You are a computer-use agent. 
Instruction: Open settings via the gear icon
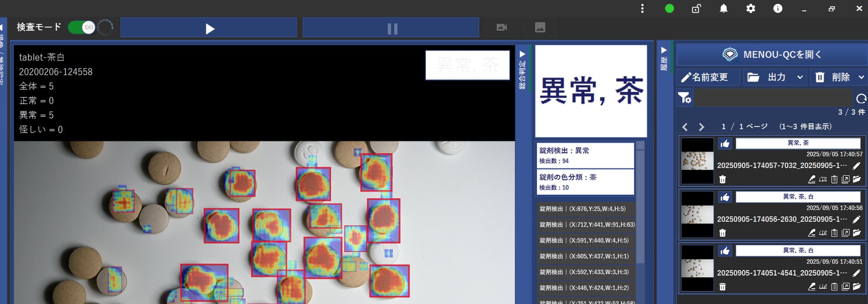point(751,9)
